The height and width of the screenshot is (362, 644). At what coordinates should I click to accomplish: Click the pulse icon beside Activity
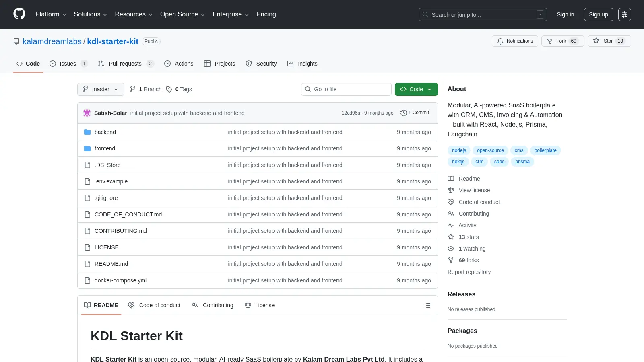click(x=451, y=225)
